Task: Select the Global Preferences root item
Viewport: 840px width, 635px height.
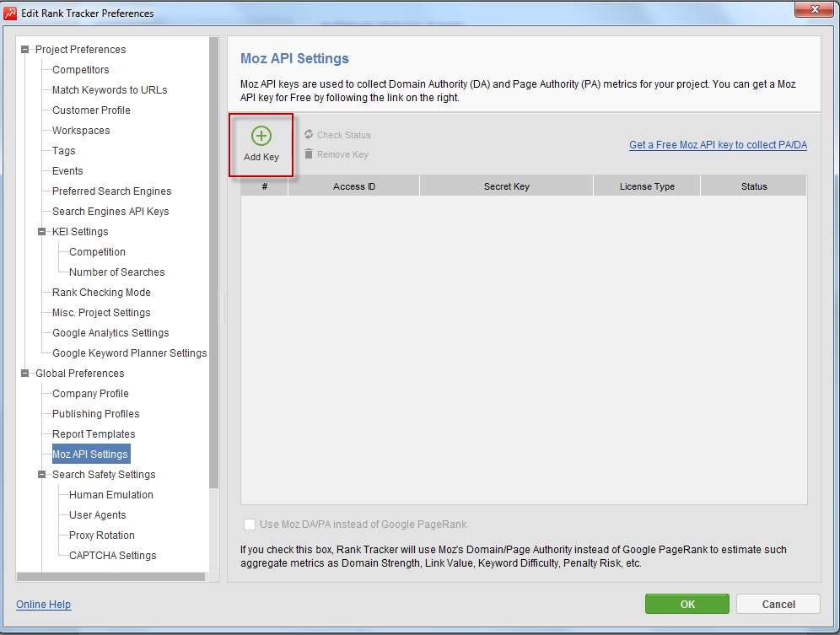Action: [x=80, y=373]
